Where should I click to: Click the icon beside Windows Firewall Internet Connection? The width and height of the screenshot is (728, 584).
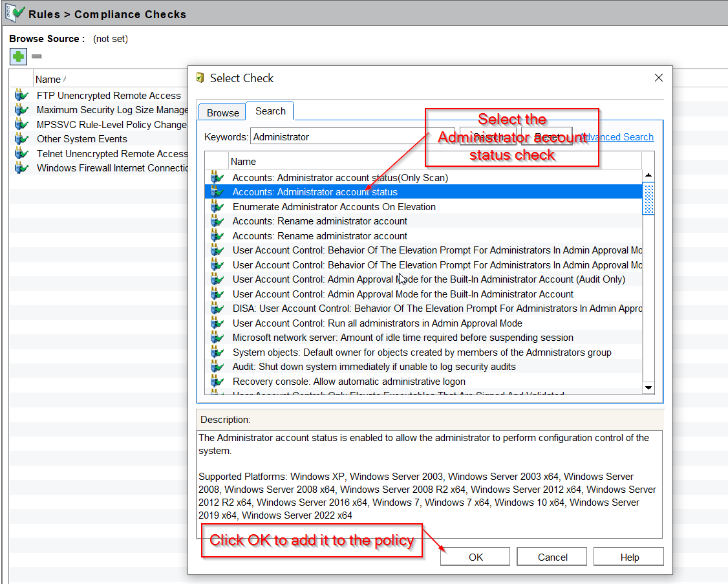(21, 168)
